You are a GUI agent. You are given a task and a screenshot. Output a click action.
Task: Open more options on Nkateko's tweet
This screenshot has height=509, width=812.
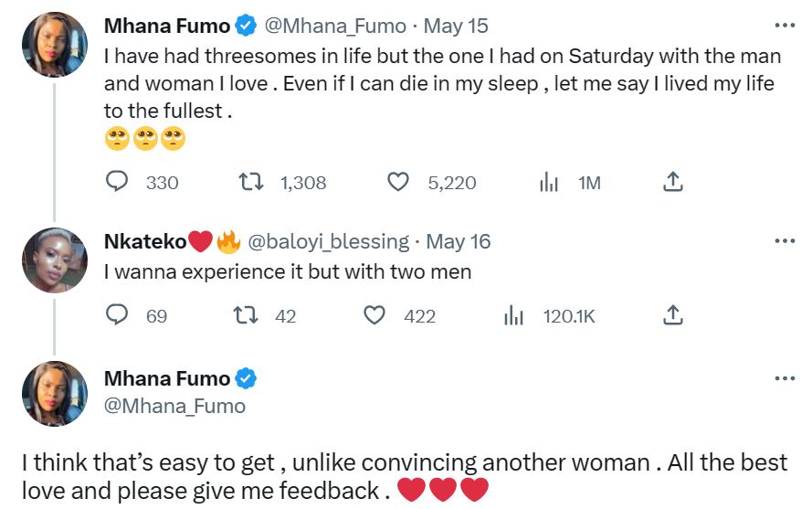[784, 241]
